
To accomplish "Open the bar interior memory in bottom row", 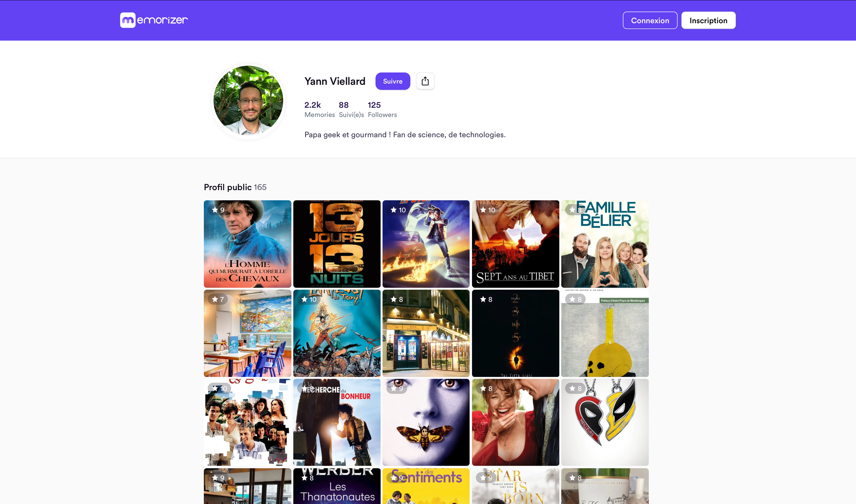I will pyautogui.click(x=247, y=486).
